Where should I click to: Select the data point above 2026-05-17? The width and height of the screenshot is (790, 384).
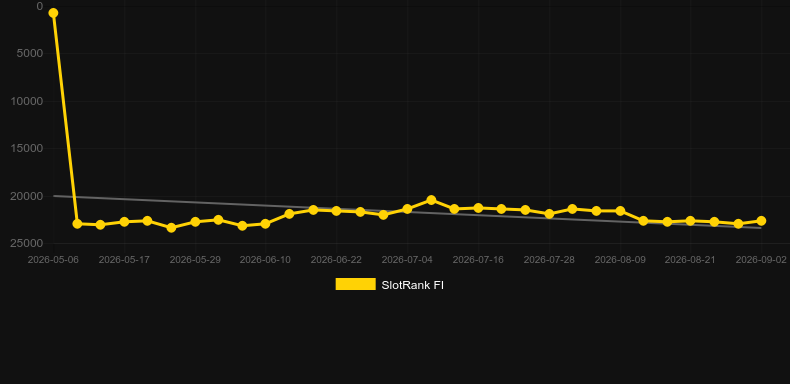[x=124, y=222]
